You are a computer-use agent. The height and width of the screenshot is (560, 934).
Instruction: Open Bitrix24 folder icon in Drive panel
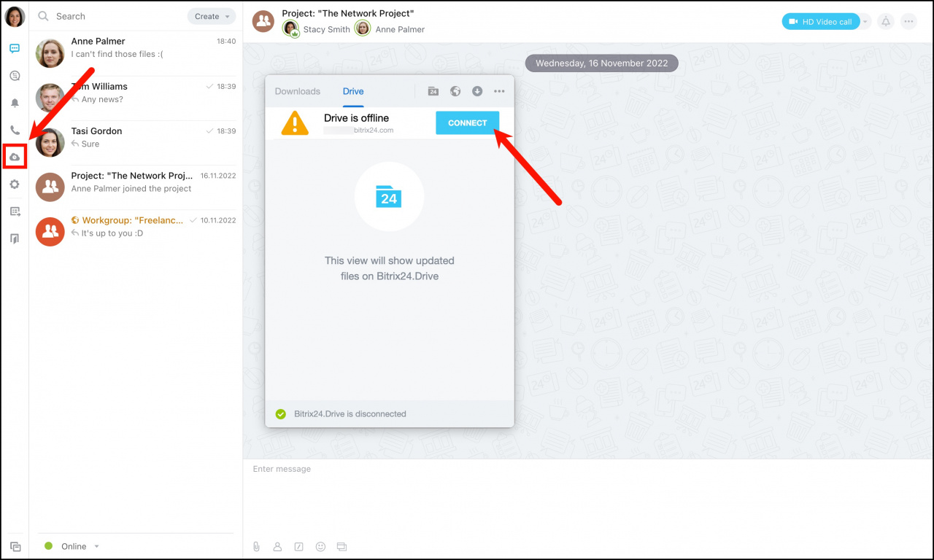coord(433,91)
